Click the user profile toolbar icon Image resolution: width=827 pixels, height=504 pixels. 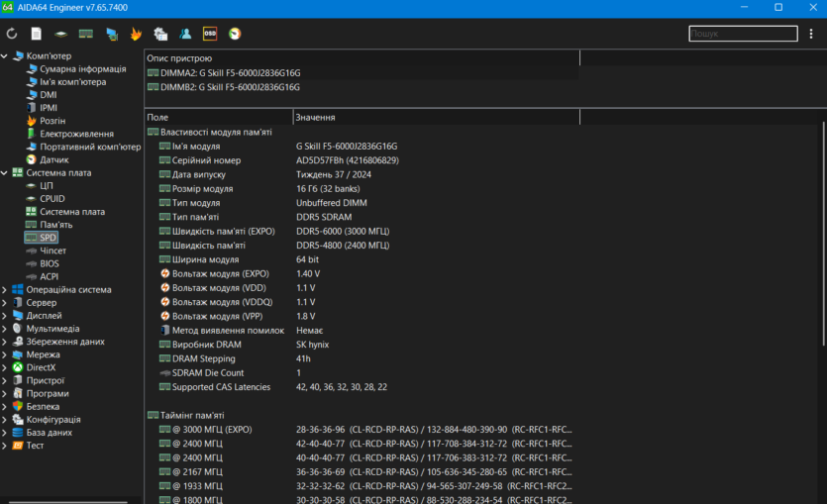coord(185,34)
